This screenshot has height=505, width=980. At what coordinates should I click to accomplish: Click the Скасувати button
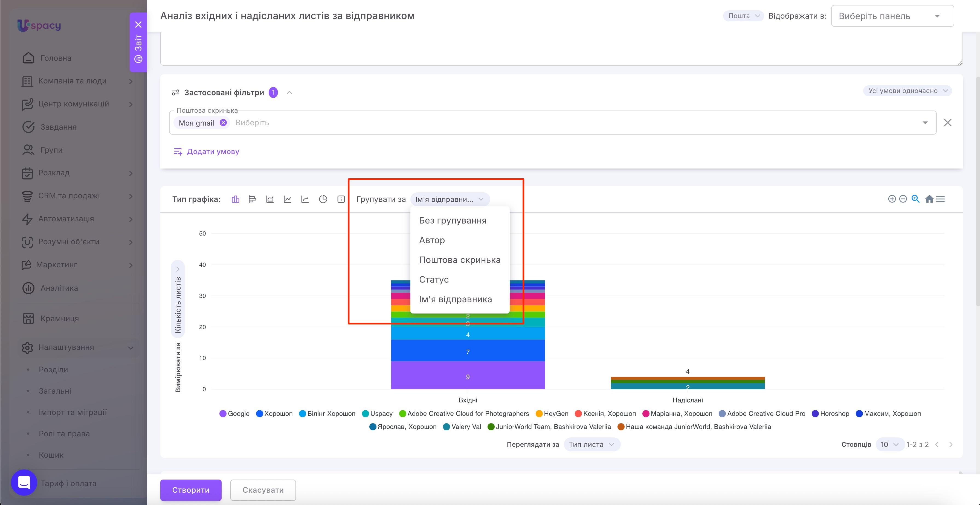click(263, 490)
